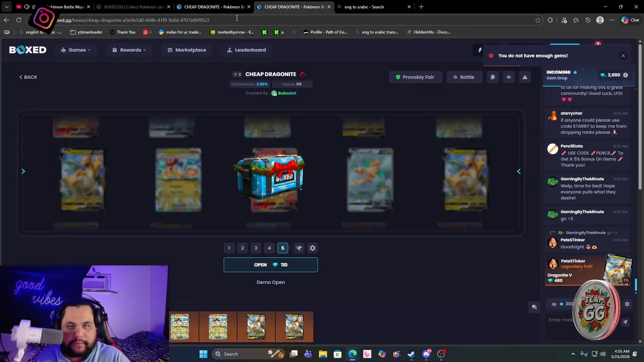Image resolution: width=644 pixels, height=362 pixels.
Task: Expand the Games dropdown menu
Action: coord(76,50)
